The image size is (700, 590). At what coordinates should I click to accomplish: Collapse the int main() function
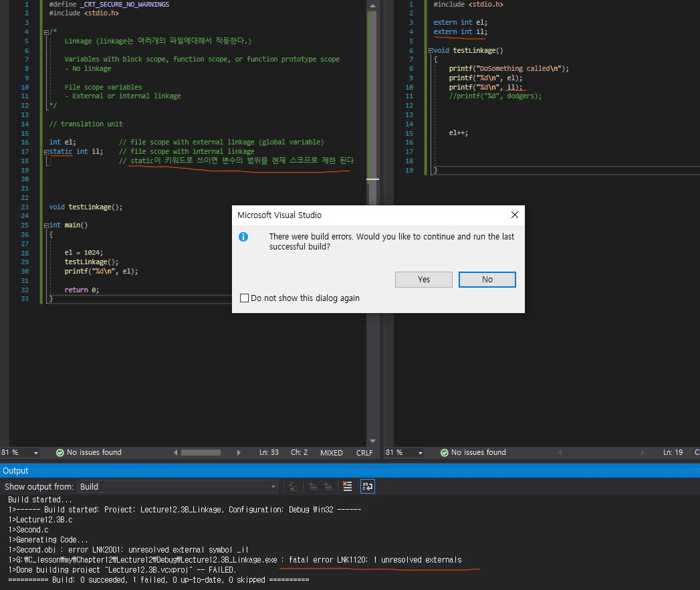click(46, 225)
